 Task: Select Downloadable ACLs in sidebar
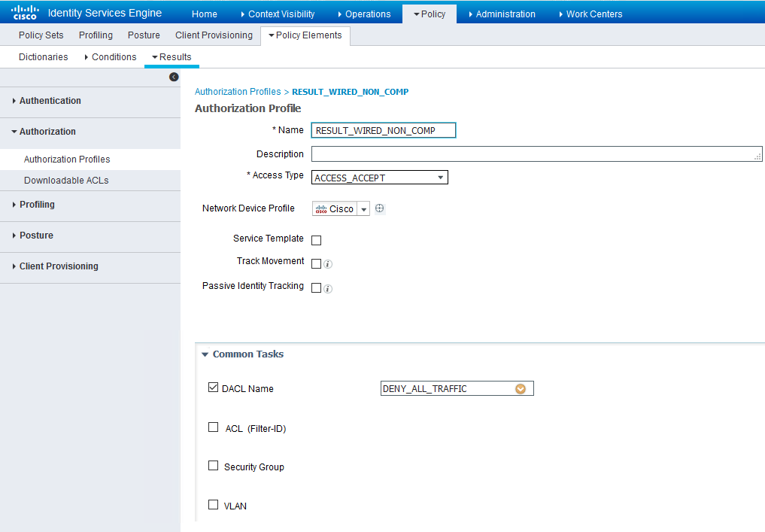coord(66,181)
